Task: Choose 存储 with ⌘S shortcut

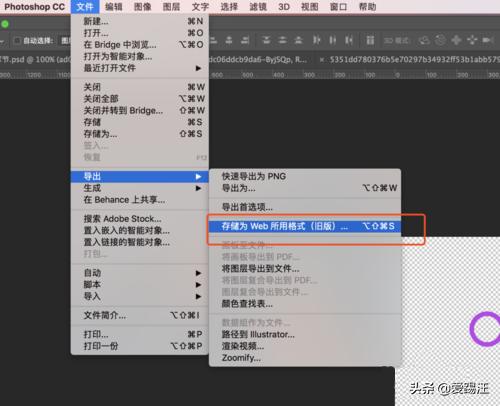Action: tap(140, 122)
